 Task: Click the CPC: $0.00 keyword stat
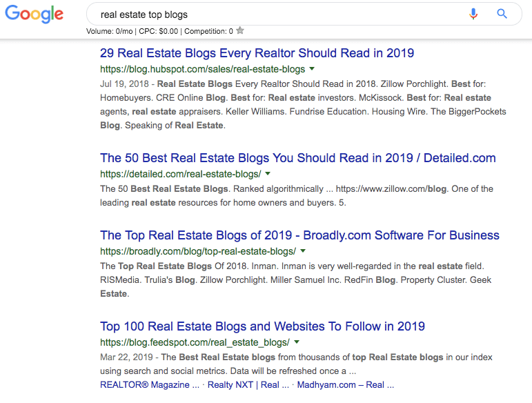pos(159,31)
